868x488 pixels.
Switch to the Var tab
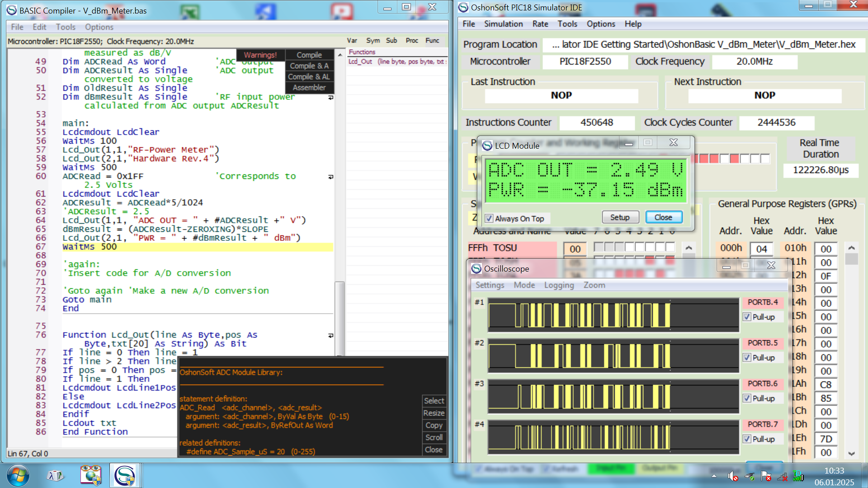pos(352,41)
